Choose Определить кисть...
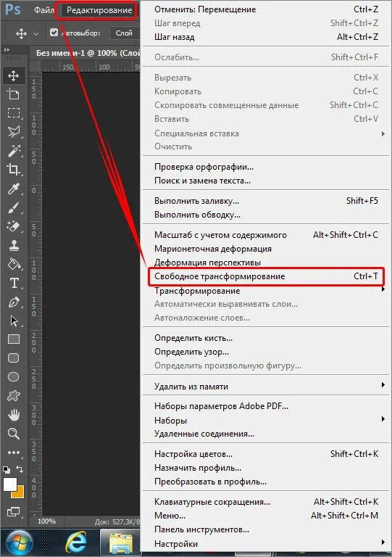 [x=266, y=338]
